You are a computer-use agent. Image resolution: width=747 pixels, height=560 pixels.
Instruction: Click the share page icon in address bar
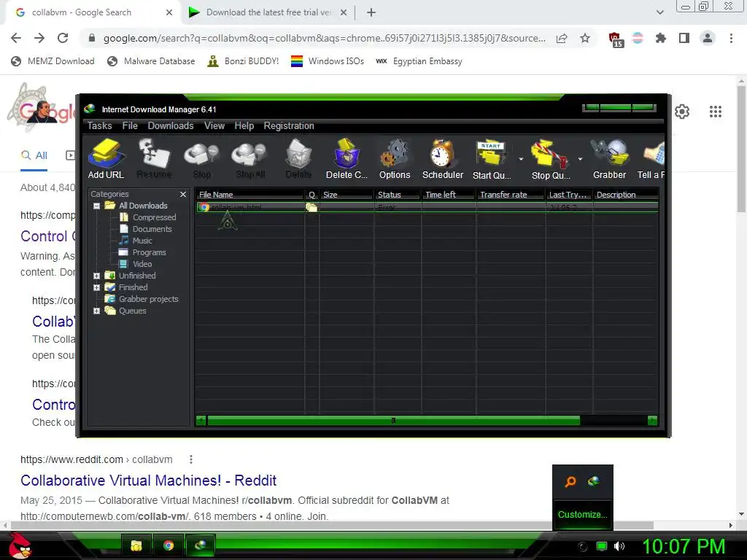click(562, 38)
